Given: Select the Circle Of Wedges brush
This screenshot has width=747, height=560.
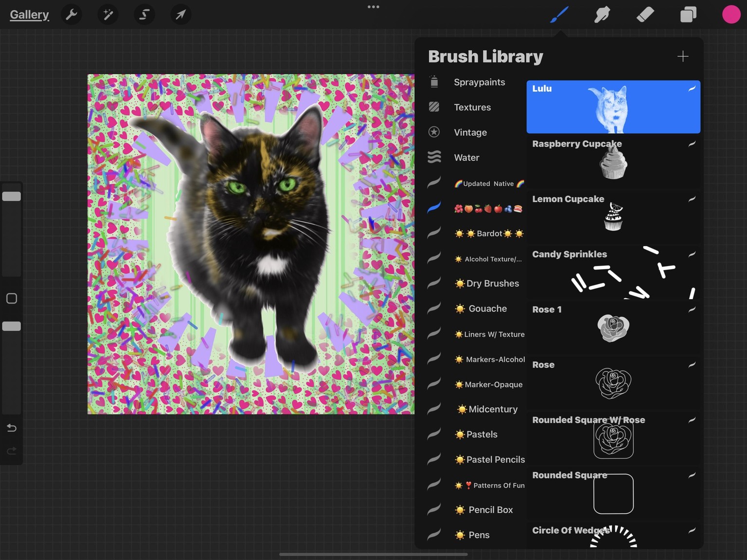Looking at the screenshot, I should pos(613,535).
